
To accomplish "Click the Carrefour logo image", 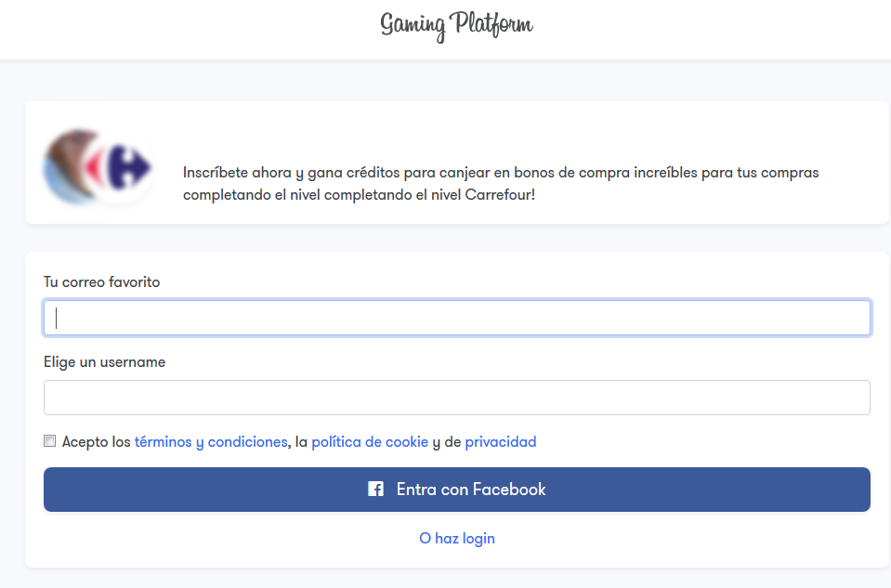I will tap(124, 167).
